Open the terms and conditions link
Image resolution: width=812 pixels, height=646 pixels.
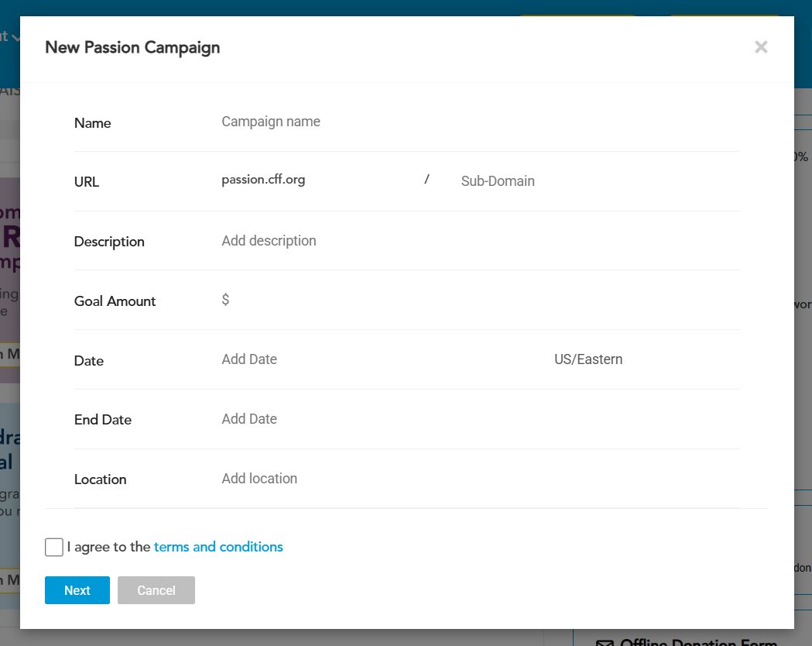point(218,547)
